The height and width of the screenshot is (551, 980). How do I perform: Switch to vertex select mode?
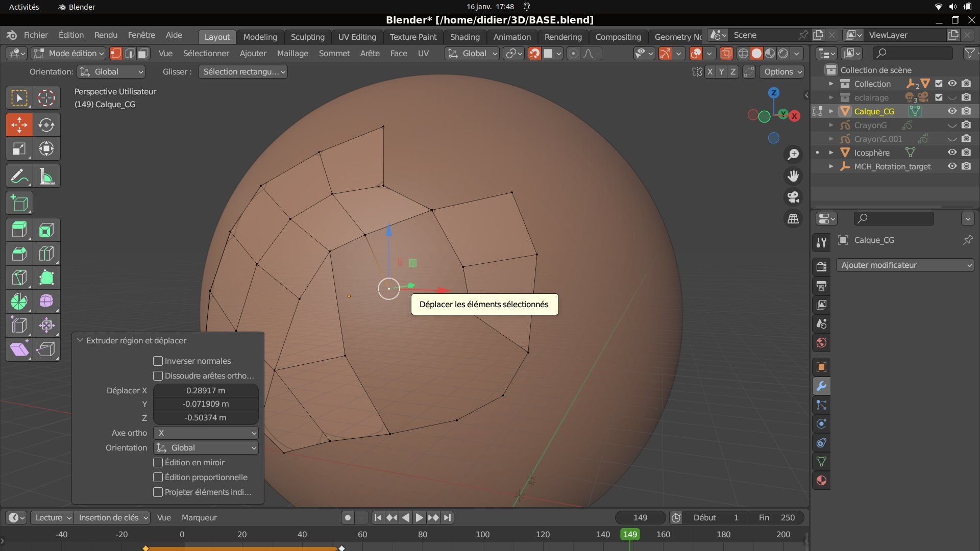click(x=116, y=53)
